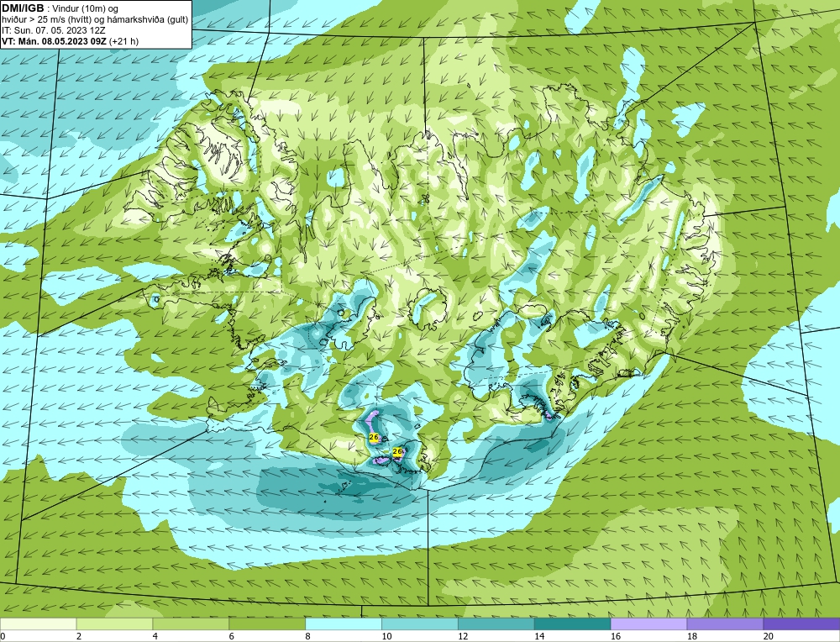Click the 'hviður > 25 m/s' legend line
The image size is (840, 642).
[x=95, y=19]
